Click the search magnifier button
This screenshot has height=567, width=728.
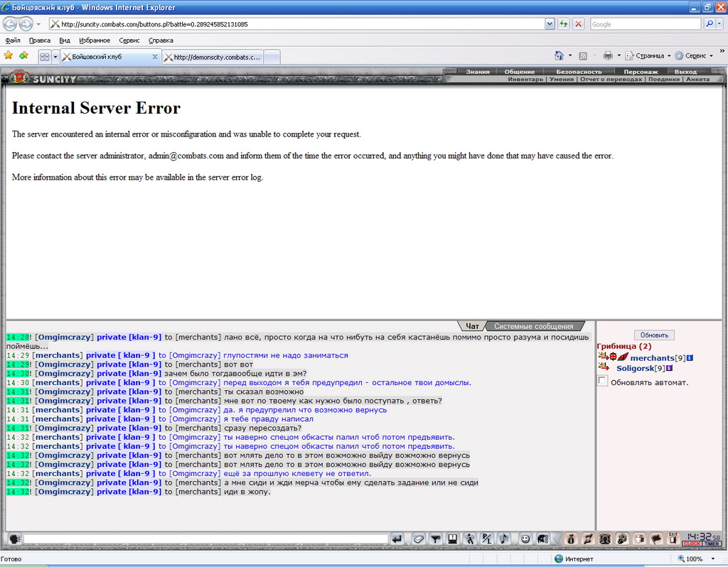pos(710,23)
